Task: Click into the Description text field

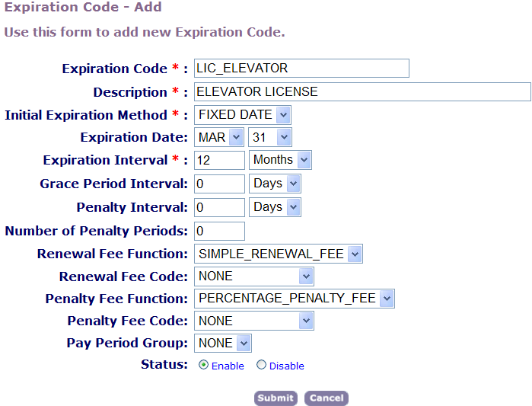Action: point(362,92)
